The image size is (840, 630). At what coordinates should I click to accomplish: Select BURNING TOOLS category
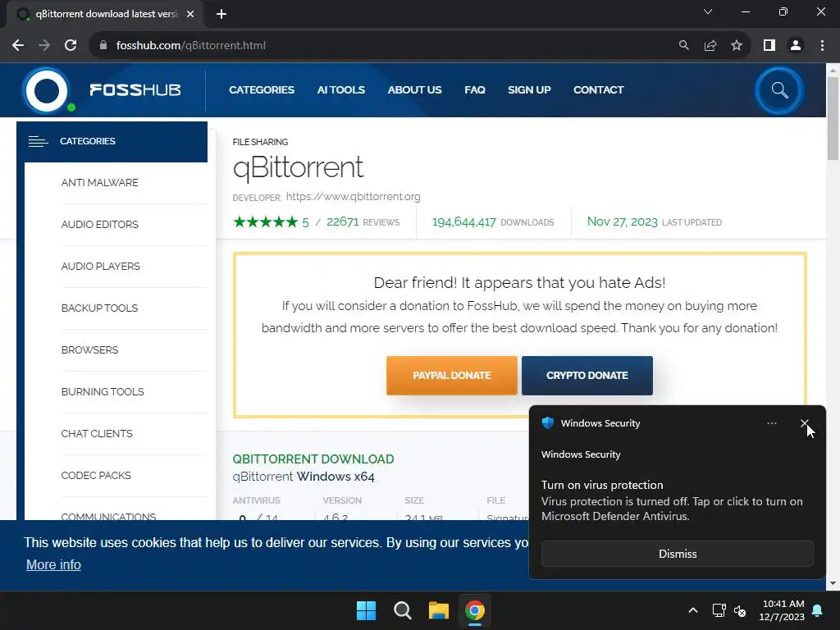(103, 391)
